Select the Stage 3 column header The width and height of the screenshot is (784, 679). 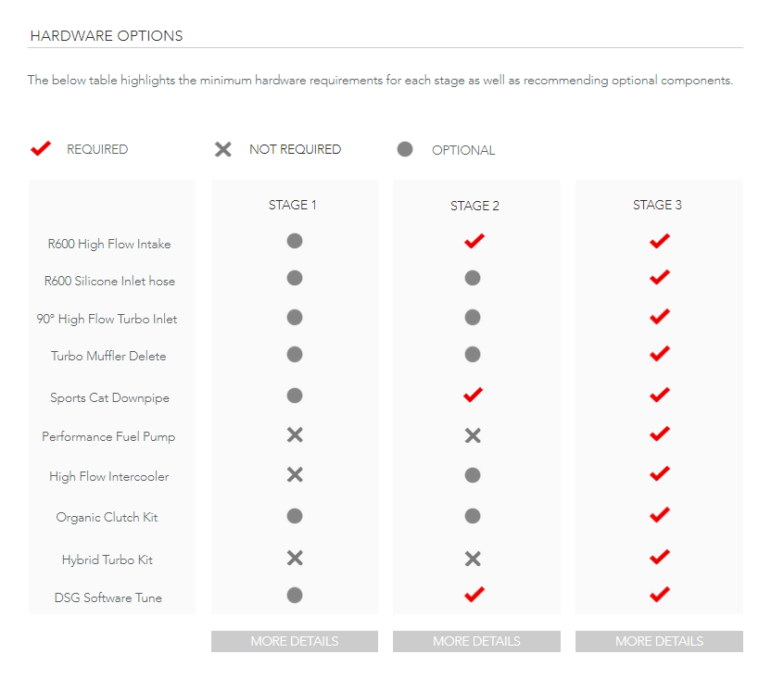(x=657, y=205)
